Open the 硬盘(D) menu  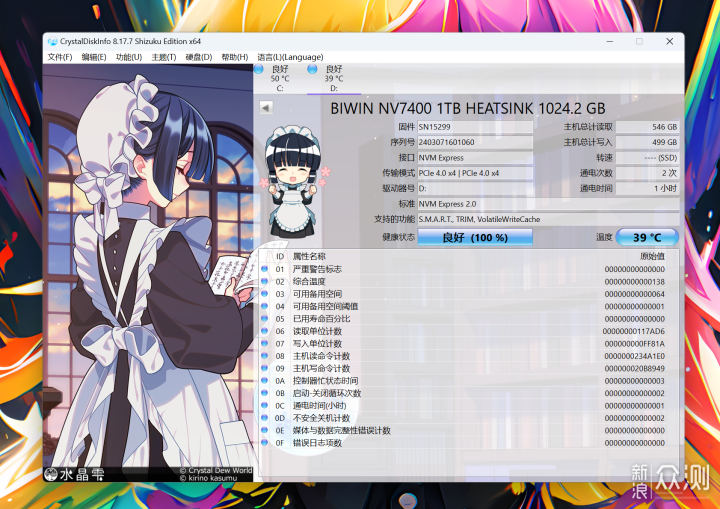pos(198,57)
